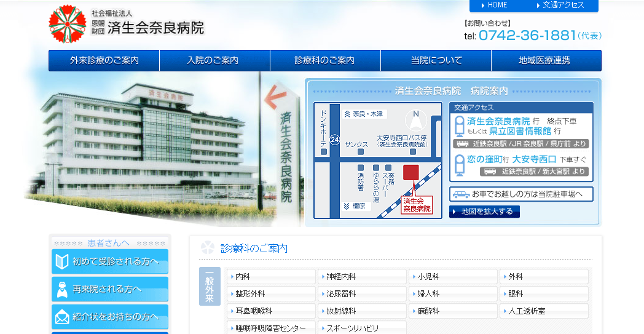Click the round icon beside 診療科のご案内 heading
This screenshot has width=644, height=334.
click(208, 248)
